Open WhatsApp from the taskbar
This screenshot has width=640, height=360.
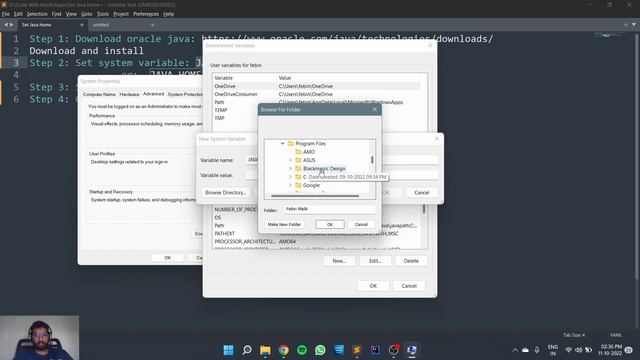(320, 350)
